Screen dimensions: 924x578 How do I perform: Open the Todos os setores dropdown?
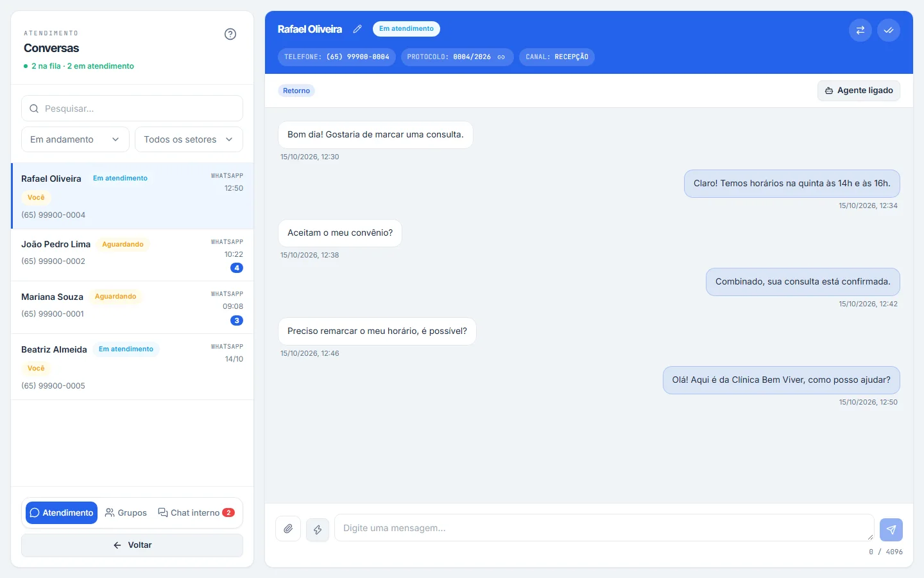(x=189, y=139)
